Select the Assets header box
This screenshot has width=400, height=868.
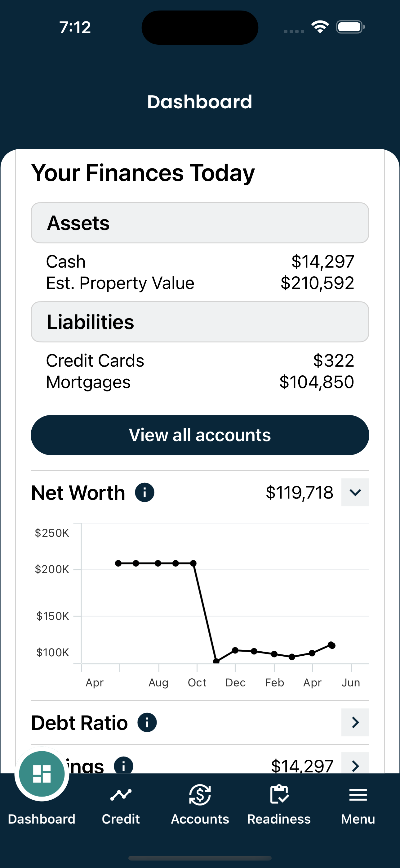(200, 223)
